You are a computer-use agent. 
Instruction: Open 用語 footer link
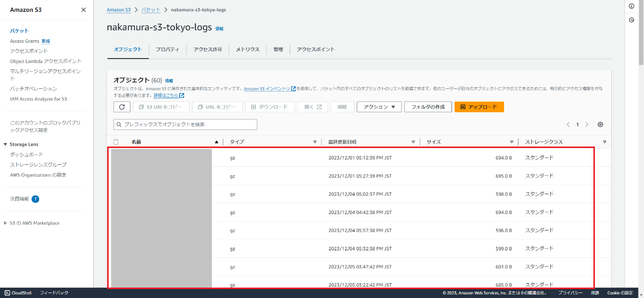click(x=595, y=293)
